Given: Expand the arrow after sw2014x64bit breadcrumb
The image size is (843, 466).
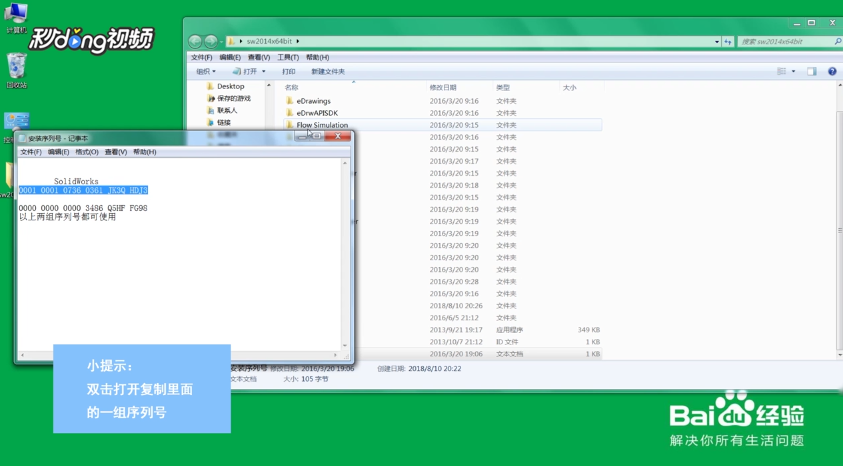Looking at the screenshot, I should (297, 41).
